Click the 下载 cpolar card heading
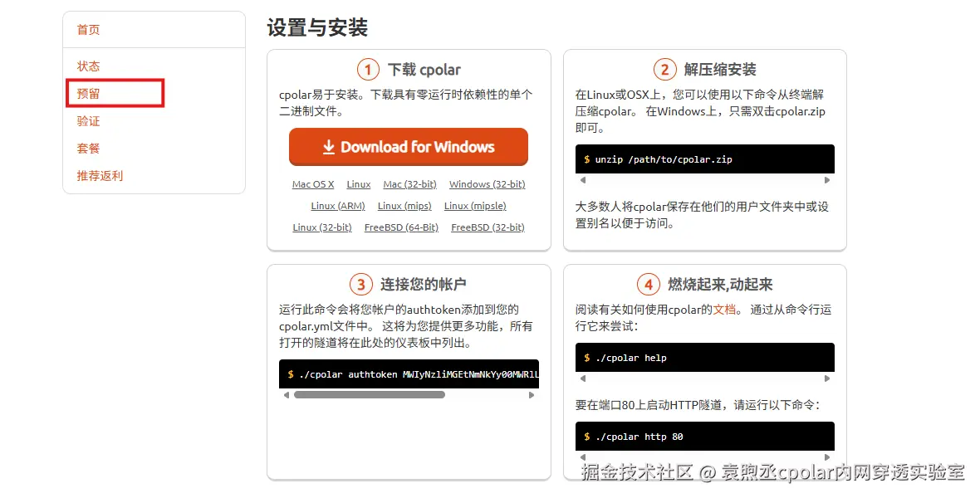 pos(424,70)
